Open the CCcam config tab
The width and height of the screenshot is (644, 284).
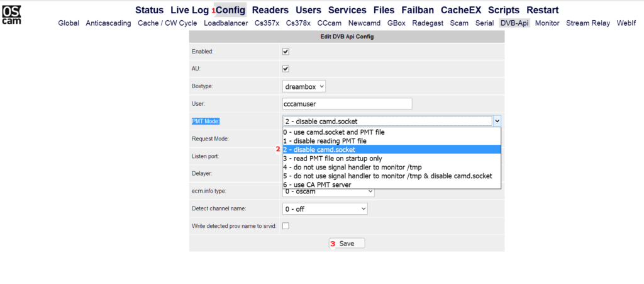click(330, 23)
